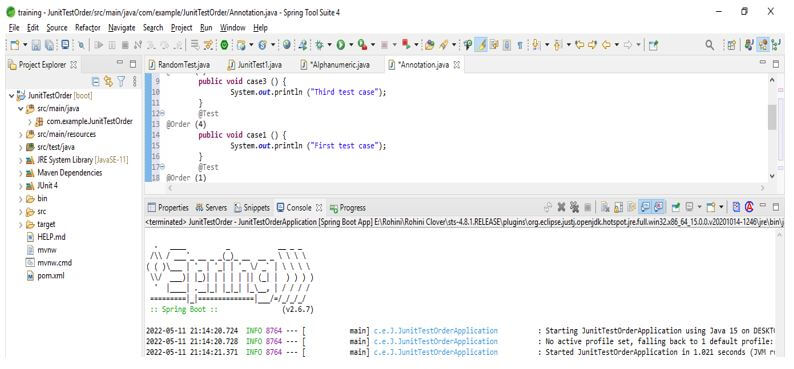Image resolution: width=794 pixels, height=369 pixels.
Task: Click Link with Editor in Project Explorer
Action: pyautogui.click(x=108, y=81)
